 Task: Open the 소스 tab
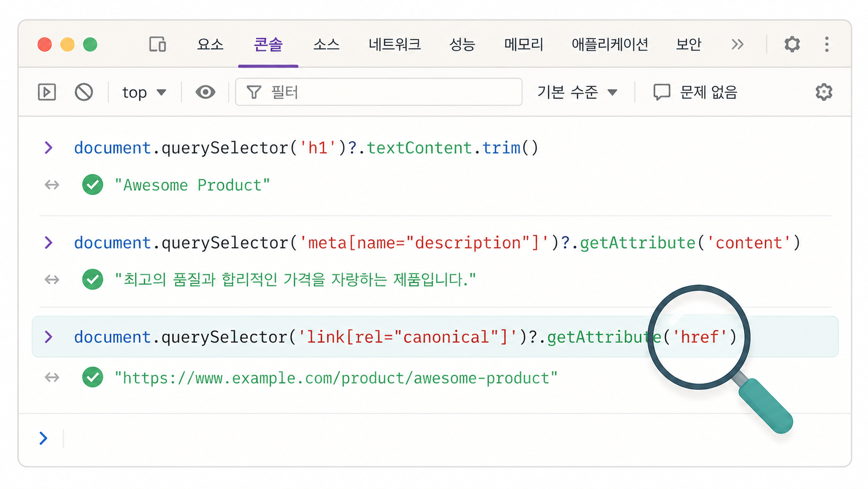tap(326, 44)
